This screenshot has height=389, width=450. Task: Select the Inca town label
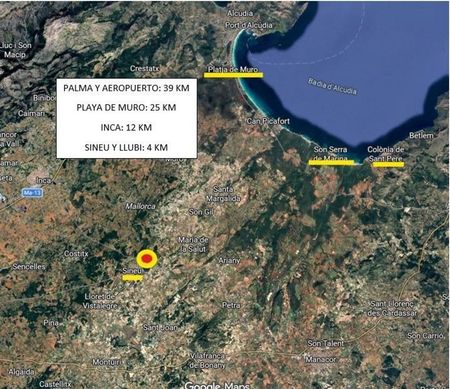tap(44, 180)
